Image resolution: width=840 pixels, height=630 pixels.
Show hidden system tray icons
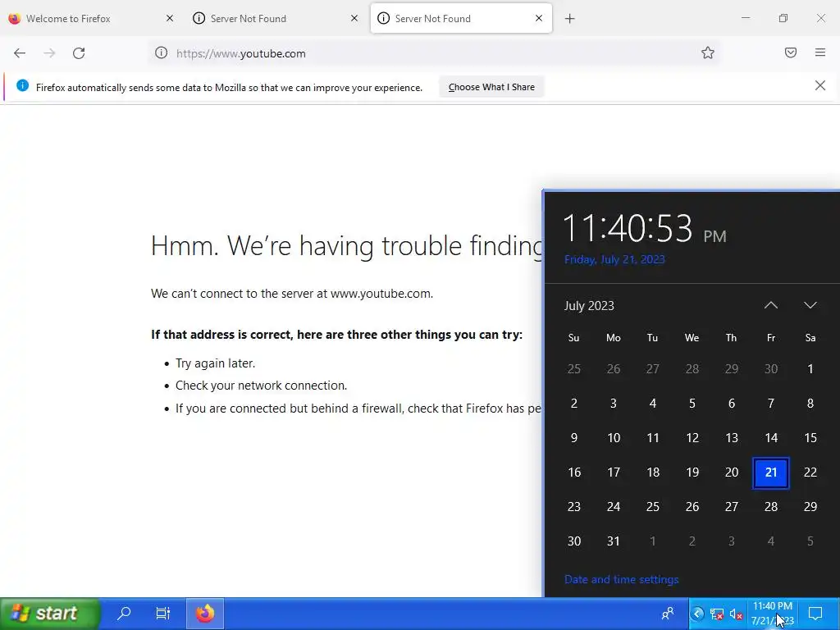coord(697,614)
